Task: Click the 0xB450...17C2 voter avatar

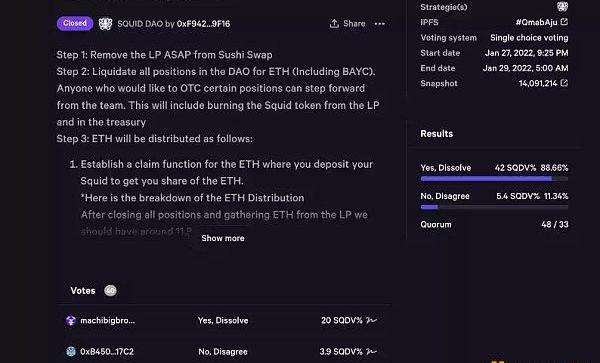Action: [x=71, y=351]
